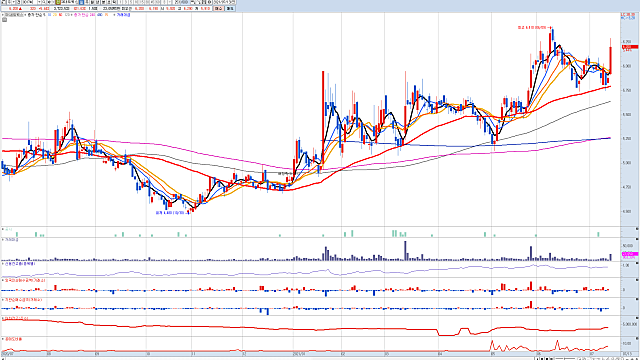Click the stock name label at the legend's start
This screenshot has height=360, width=640.
click(13, 15)
